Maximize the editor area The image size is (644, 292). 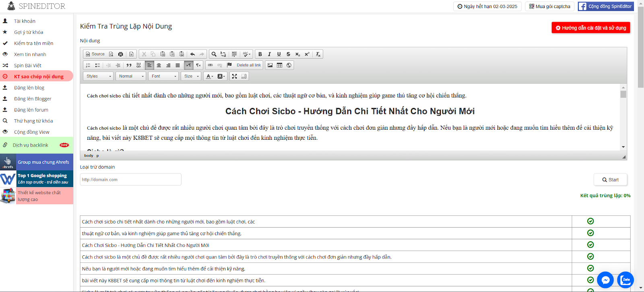(234, 76)
